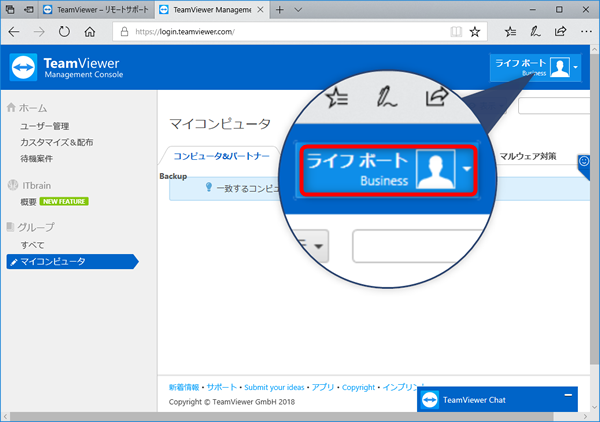The image size is (600, 422).
Task: Click the set tabs aside icon
Action: [x=29, y=10]
